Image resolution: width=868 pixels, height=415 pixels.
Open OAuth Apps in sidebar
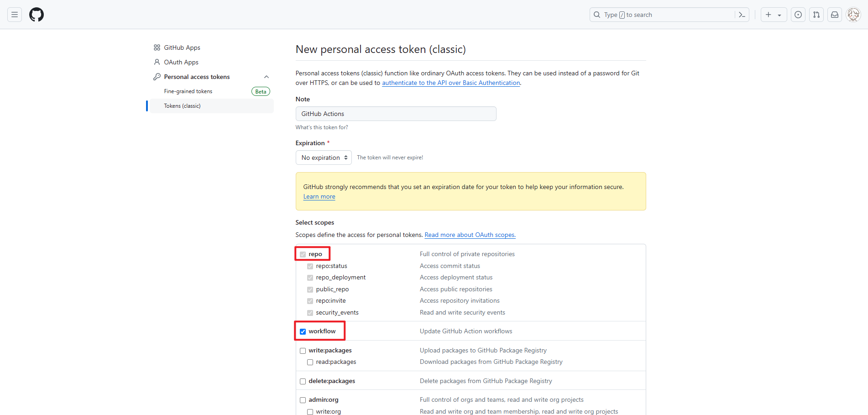pos(181,62)
